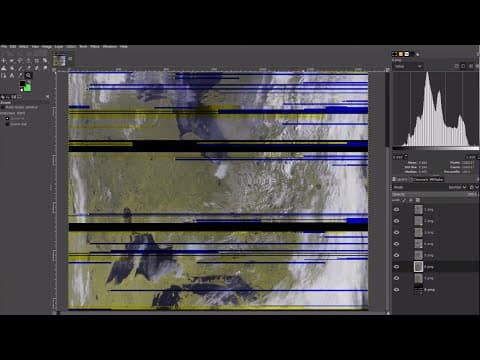
Task: Choose Zoom in direction radio button
Action: tap(7, 118)
